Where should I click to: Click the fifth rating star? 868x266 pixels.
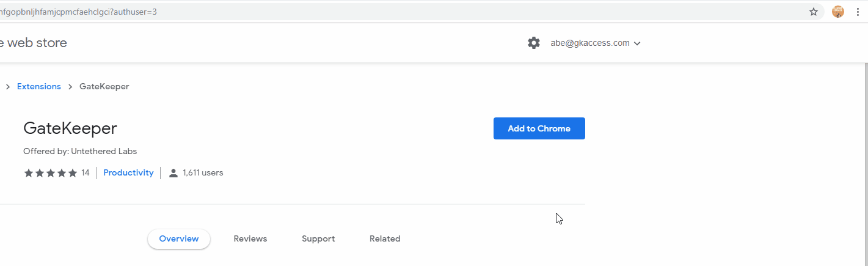(73, 173)
